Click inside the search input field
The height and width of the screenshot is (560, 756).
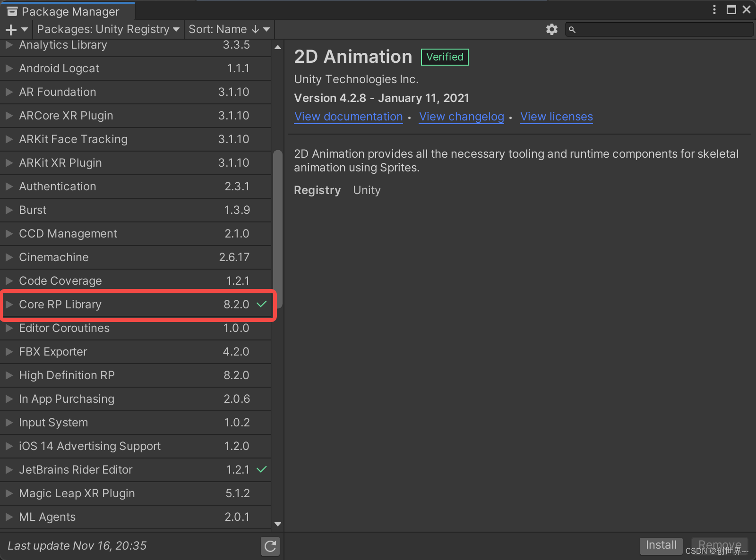click(x=657, y=29)
